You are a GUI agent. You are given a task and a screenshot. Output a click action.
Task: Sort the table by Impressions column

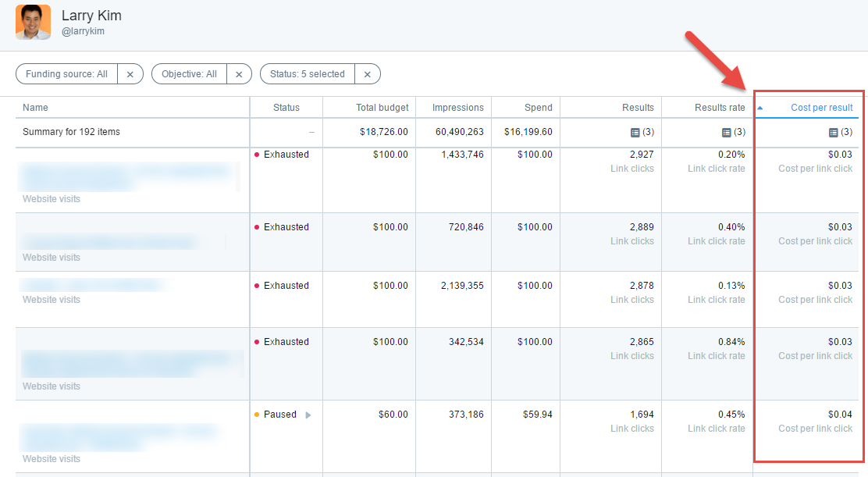click(x=459, y=107)
